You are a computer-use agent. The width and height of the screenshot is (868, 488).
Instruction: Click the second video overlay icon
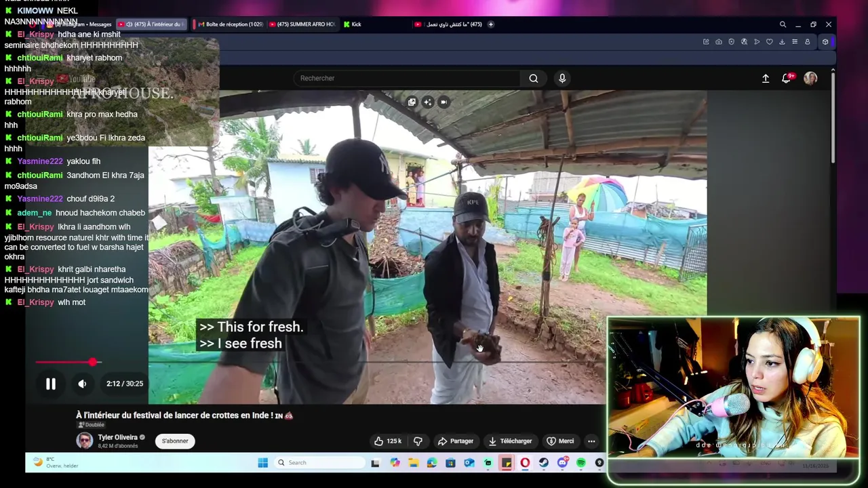pos(428,102)
